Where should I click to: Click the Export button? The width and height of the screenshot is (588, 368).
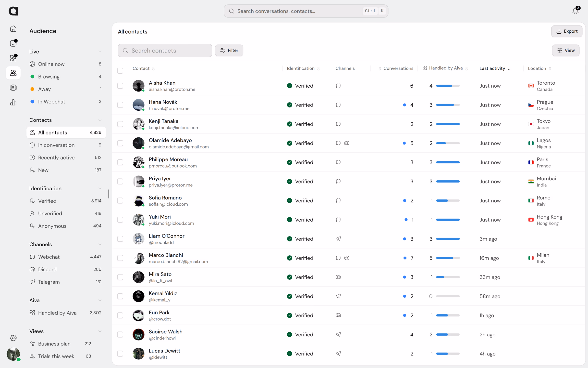(567, 31)
